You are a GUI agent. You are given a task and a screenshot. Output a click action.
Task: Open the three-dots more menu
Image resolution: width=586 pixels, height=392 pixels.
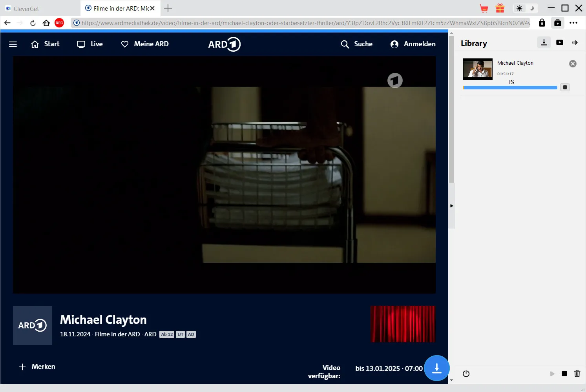[x=573, y=23]
